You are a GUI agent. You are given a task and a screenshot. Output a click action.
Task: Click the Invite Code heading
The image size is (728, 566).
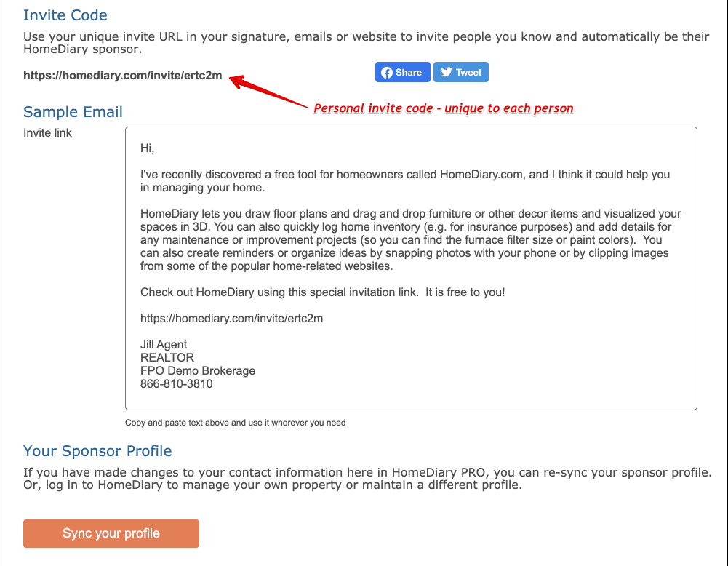(x=65, y=15)
